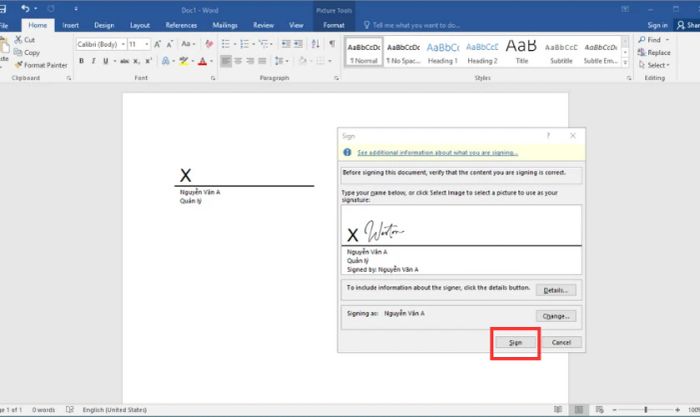The width and height of the screenshot is (700, 417).
Task: Apply numbered list formatting
Action: pos(244,44)
